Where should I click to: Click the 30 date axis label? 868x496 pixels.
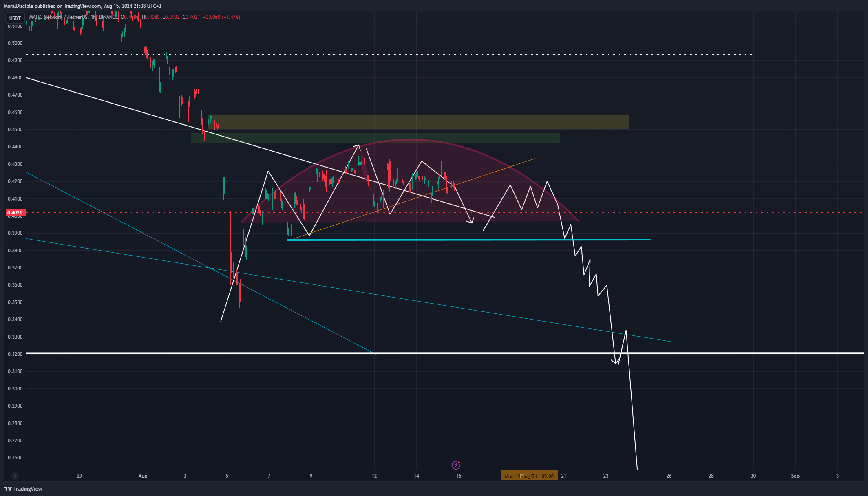point(753,476)
